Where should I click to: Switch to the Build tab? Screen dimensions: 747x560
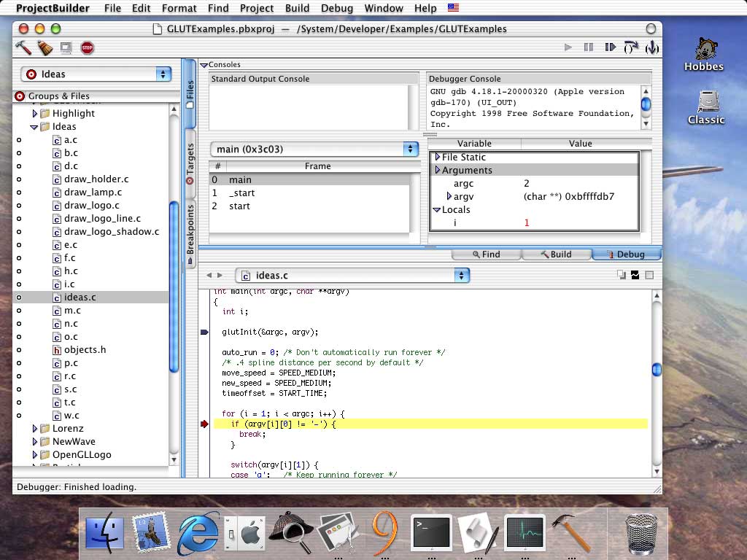click(557, 254)
